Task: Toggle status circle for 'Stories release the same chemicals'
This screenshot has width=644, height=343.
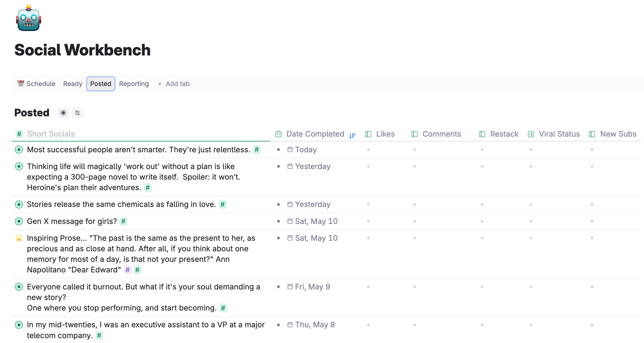Action: (19, 205)
